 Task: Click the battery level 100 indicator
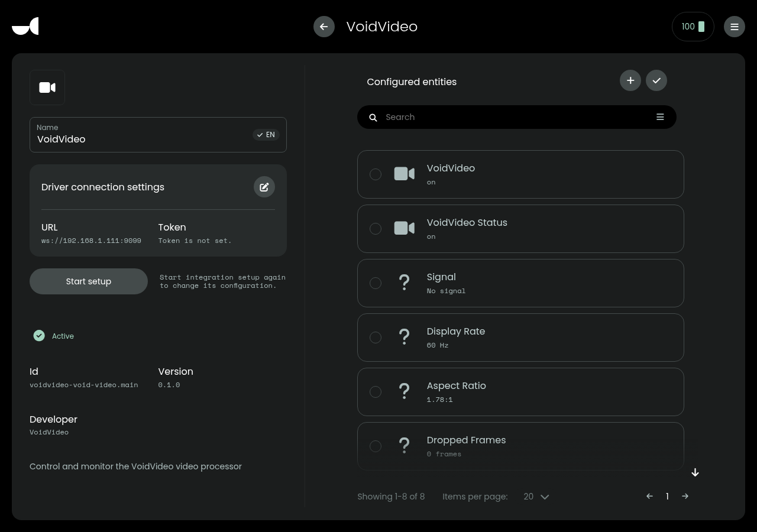point(693,27)
